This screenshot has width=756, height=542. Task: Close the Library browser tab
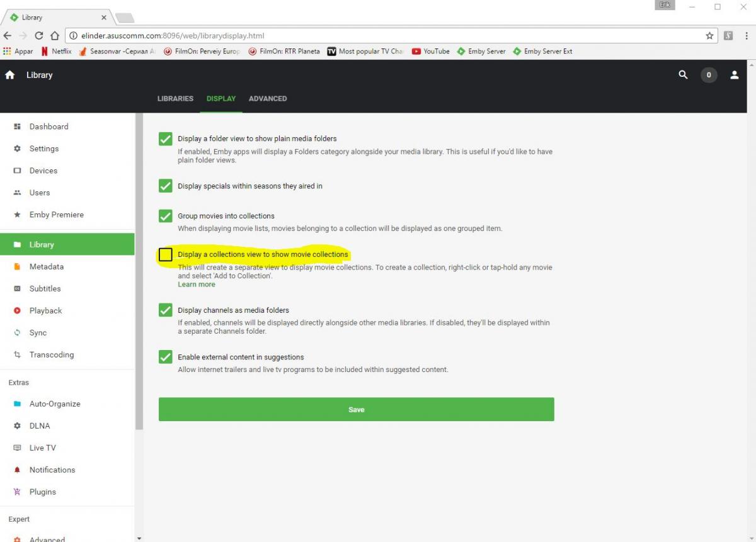coord(104,18)
